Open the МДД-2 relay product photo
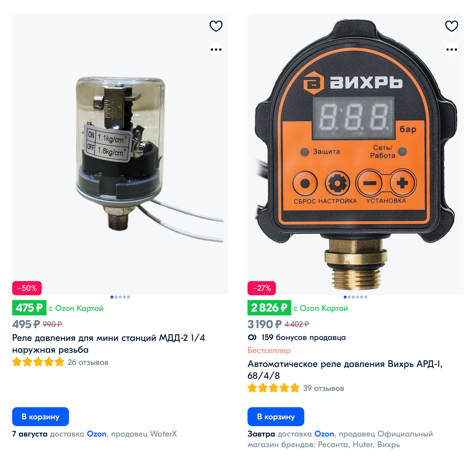 pyautogui.click(x=120, y=155)
